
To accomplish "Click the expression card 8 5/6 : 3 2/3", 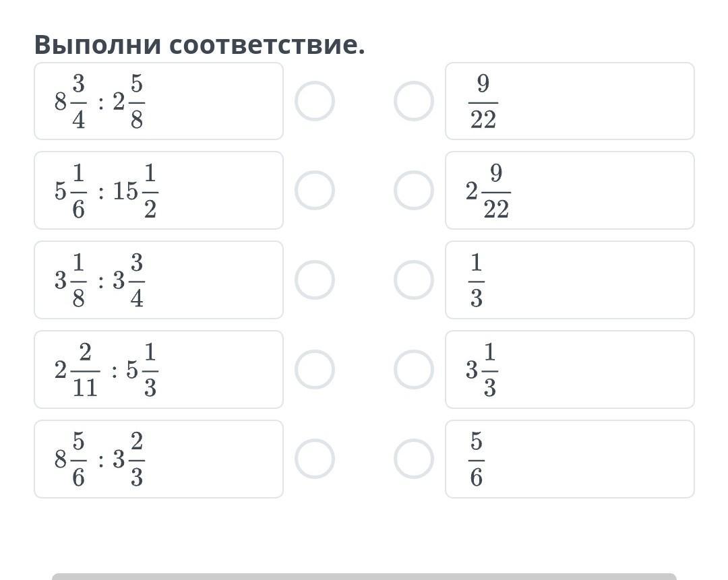I will point(159,459).
